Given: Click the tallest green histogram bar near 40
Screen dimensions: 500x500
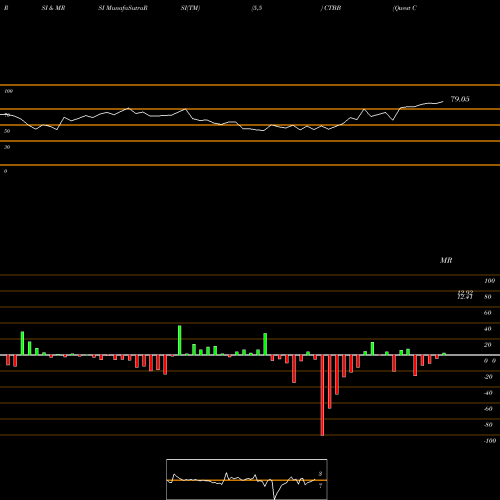Looking at the screenshot, I should pyautogui.click(x=180, y=340).
